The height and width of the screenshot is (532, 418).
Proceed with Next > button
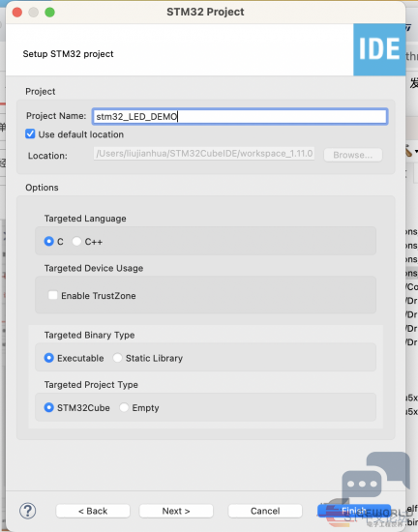pyautogui.click(x=176, y=511)
